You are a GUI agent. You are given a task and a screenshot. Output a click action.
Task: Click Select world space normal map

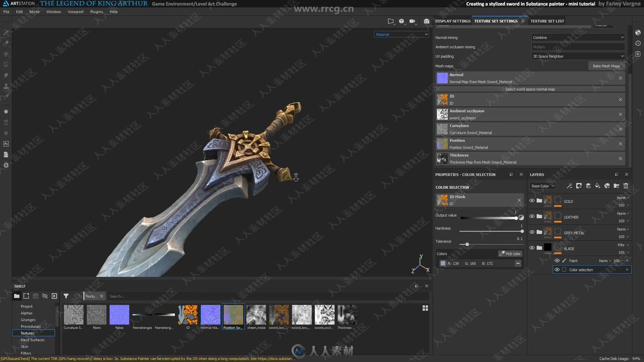(x=530, y=89)
